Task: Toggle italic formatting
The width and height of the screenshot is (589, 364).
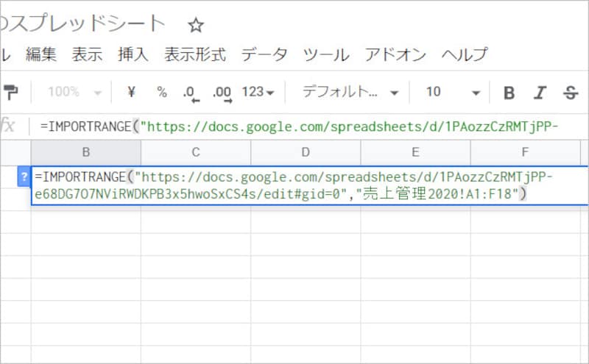Action: 540,93
